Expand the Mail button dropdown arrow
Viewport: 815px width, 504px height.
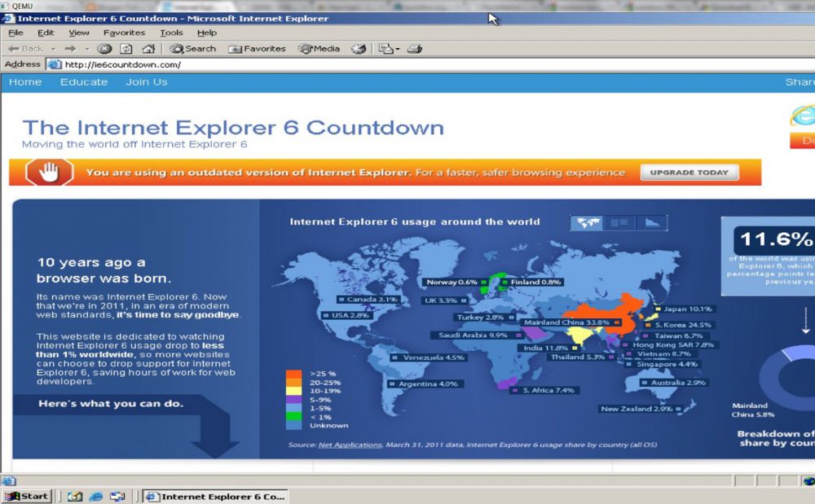(398, 49)
